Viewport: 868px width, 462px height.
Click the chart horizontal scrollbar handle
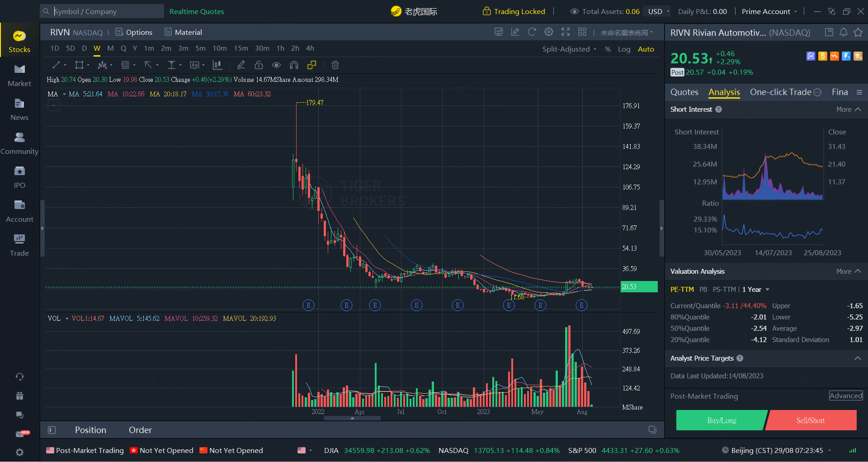click(352, 418)
